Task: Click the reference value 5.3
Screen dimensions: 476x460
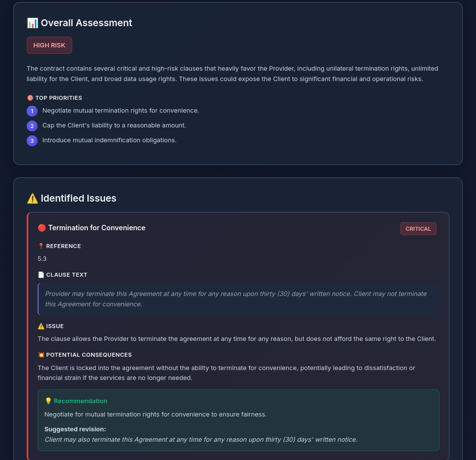Action: (42, 258)
